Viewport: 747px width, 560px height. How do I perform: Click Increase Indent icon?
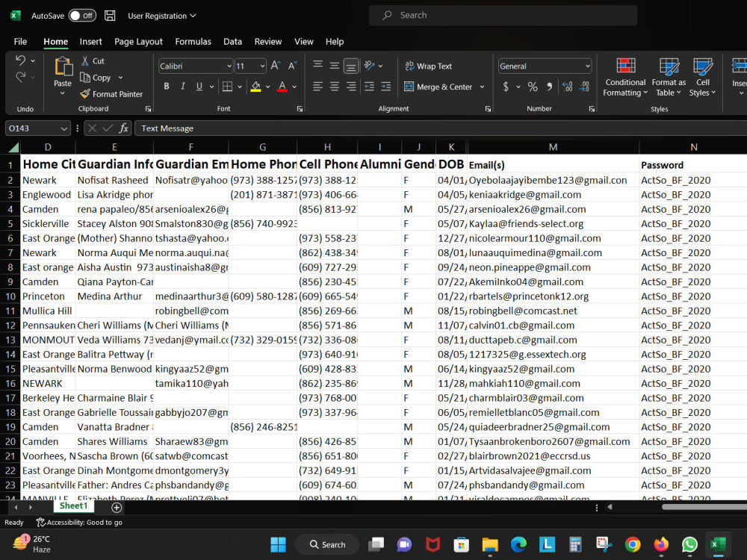386,86
